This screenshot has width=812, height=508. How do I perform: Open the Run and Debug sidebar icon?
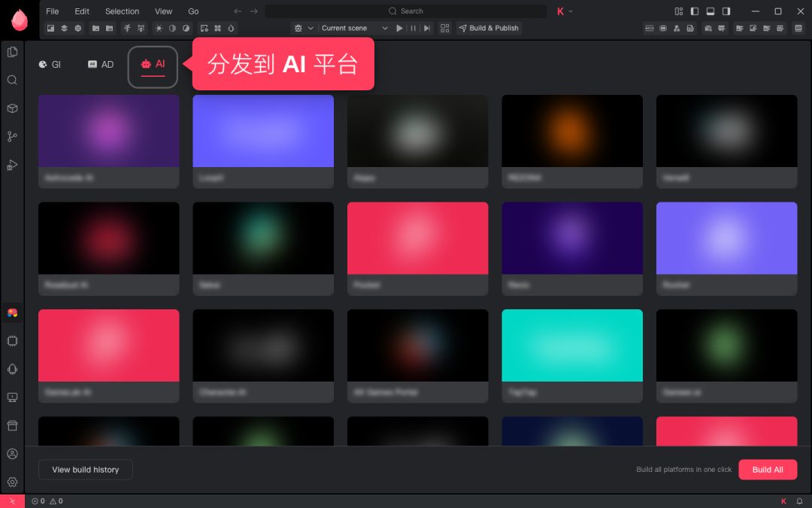tap(13, 165)
